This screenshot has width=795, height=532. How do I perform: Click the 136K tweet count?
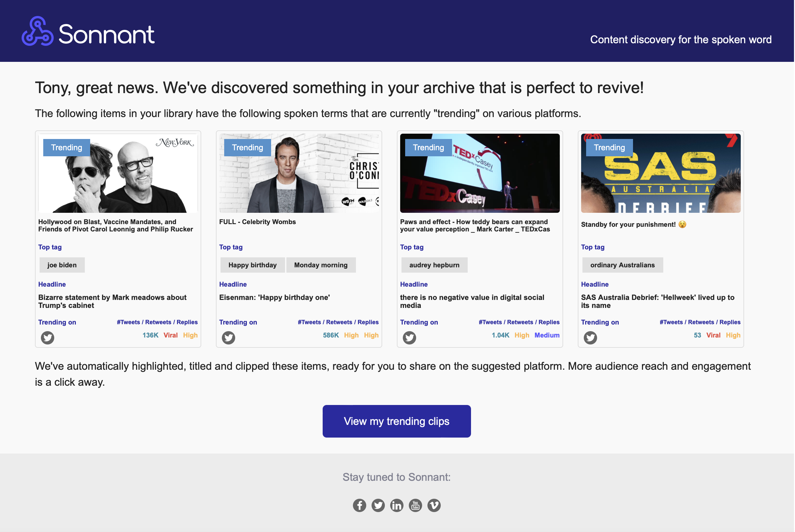(151, 335)
